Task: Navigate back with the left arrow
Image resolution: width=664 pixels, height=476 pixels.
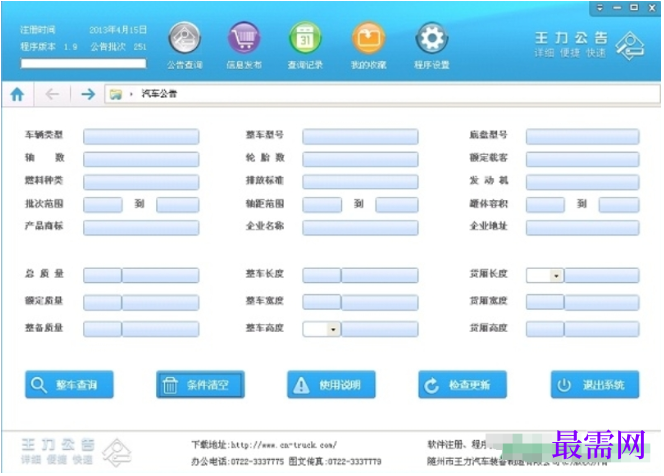Action: 52,94
